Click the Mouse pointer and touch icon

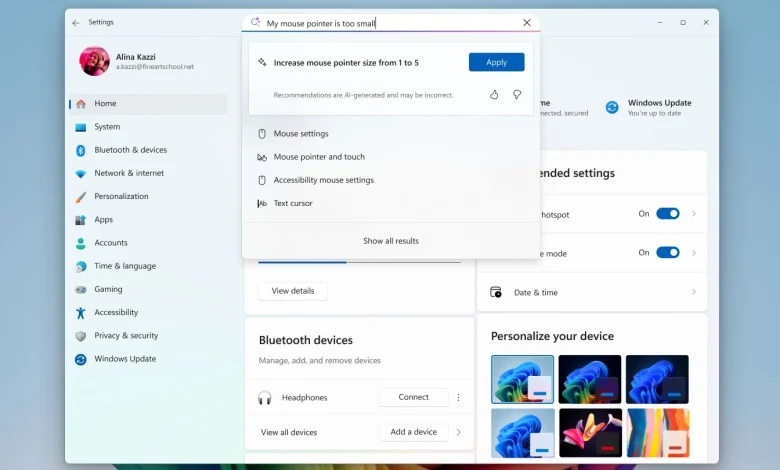(x=262, y=157)
